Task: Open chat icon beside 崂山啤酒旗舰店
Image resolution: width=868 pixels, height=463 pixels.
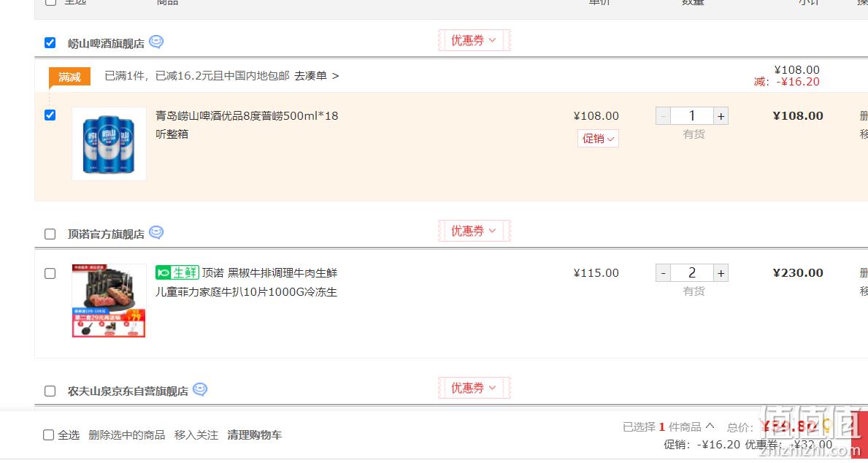Action: (156, 42)
